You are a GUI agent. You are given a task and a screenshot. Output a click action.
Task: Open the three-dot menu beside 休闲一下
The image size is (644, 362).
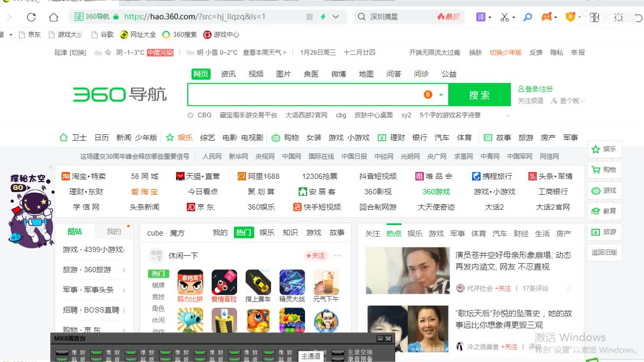click(337, 256)
